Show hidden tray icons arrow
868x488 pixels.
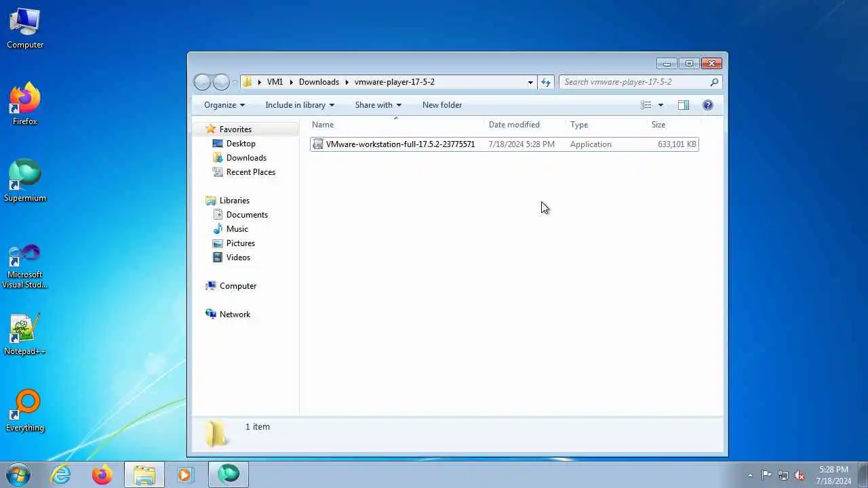coord(750,475)
